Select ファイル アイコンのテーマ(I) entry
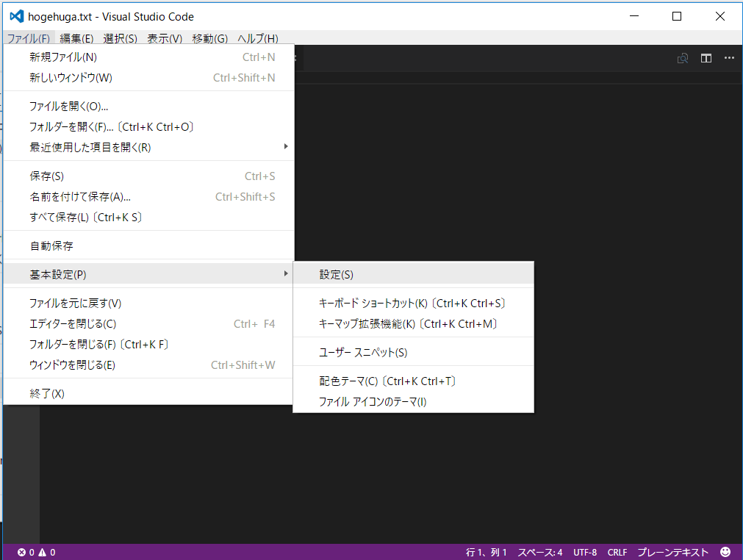The image size is (743, 560). pos(413,402)
